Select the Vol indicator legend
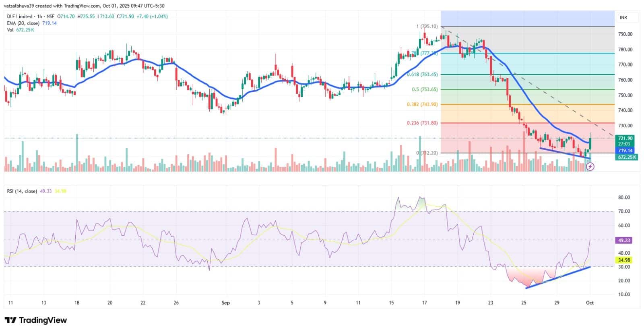This screenshot has height=332, width=644. pos(10,30)
